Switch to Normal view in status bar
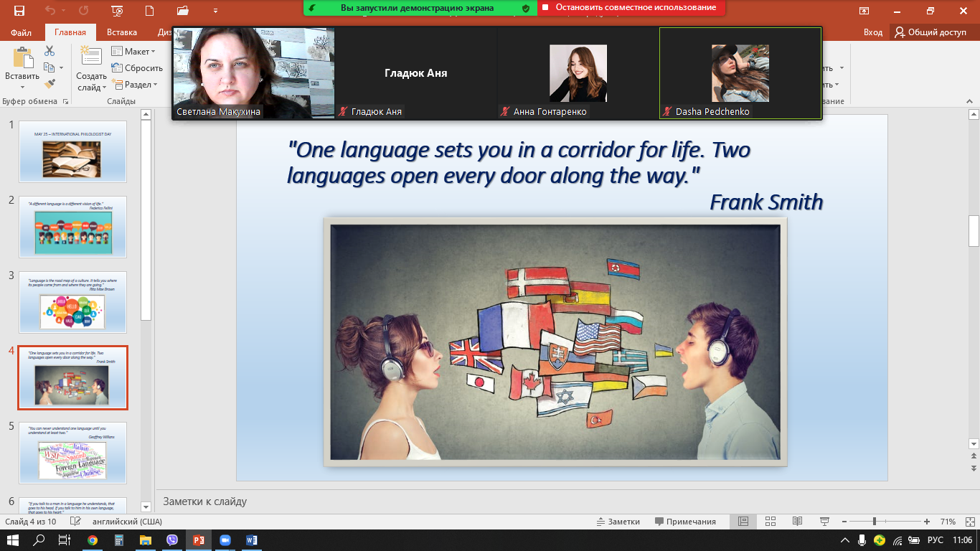 [x=743, y=522]
